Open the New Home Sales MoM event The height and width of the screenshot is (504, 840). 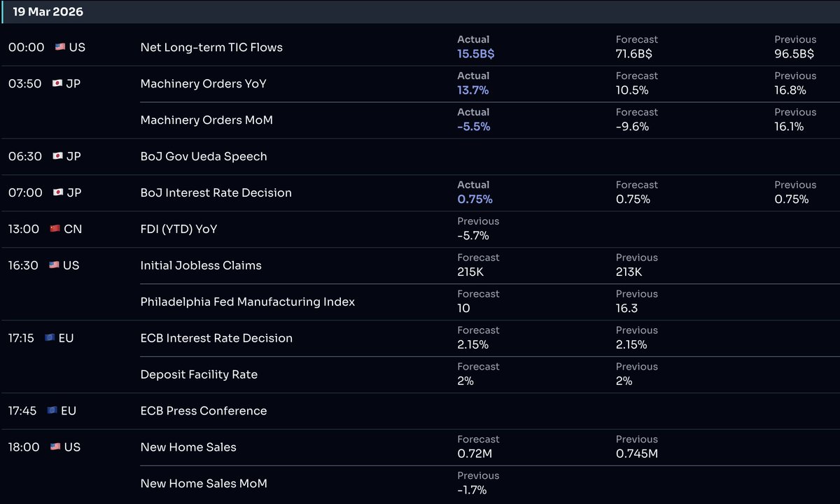click(203, 484)
